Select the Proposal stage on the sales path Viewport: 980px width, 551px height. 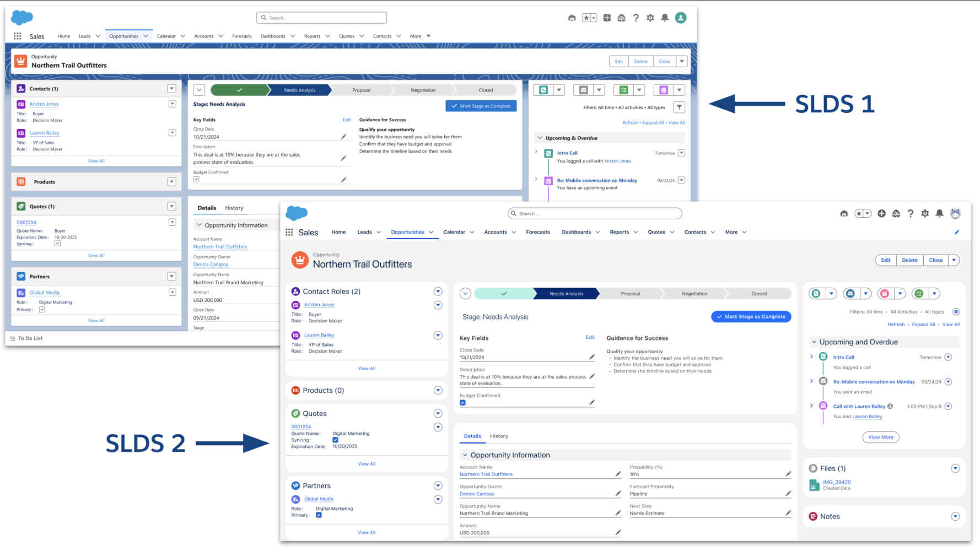(630, 294)
